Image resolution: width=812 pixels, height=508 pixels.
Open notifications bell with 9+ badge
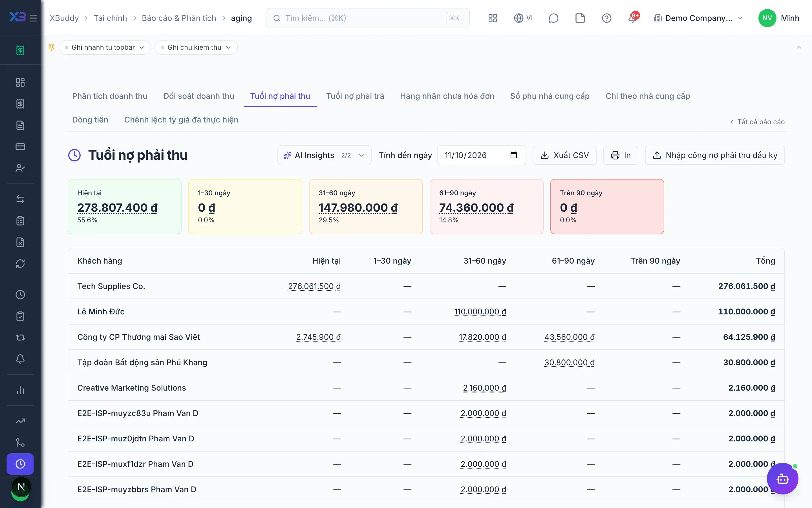(633, 17)
